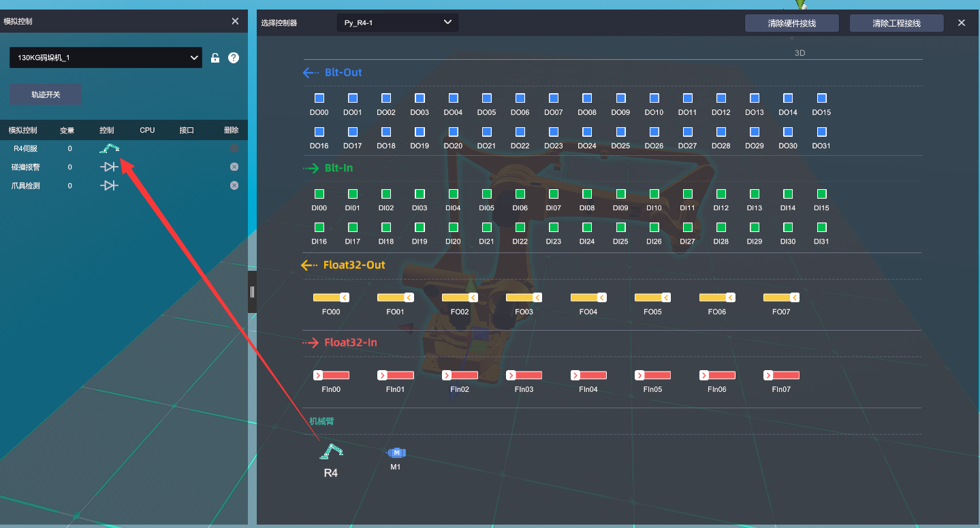The height and width of the screenshot is (528, 980).
Task: Toggle the DI10 input port
Action: 654,194
